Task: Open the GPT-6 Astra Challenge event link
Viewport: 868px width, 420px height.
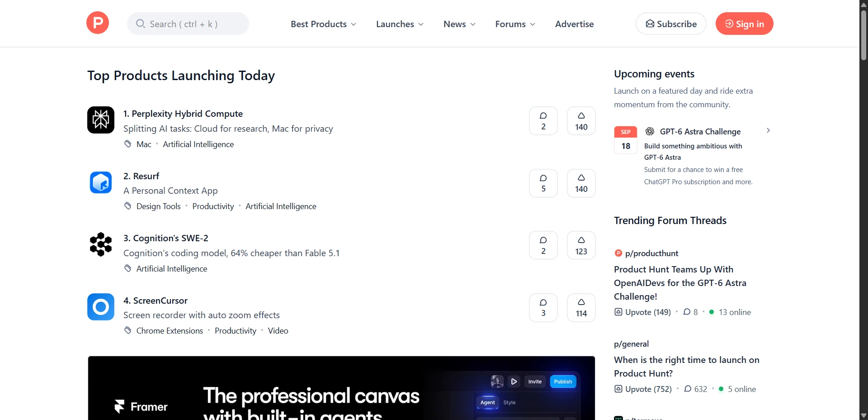Action: [x=700, y=132]
